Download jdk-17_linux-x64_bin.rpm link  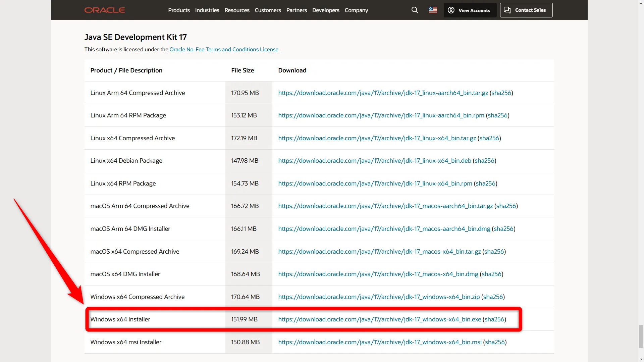pos(375,184)
